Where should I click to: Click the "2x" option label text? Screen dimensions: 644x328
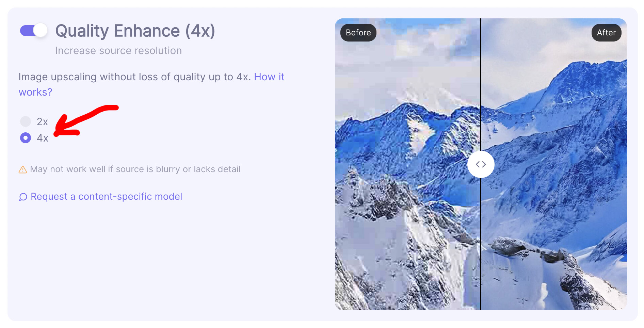[x=43, y=122]
